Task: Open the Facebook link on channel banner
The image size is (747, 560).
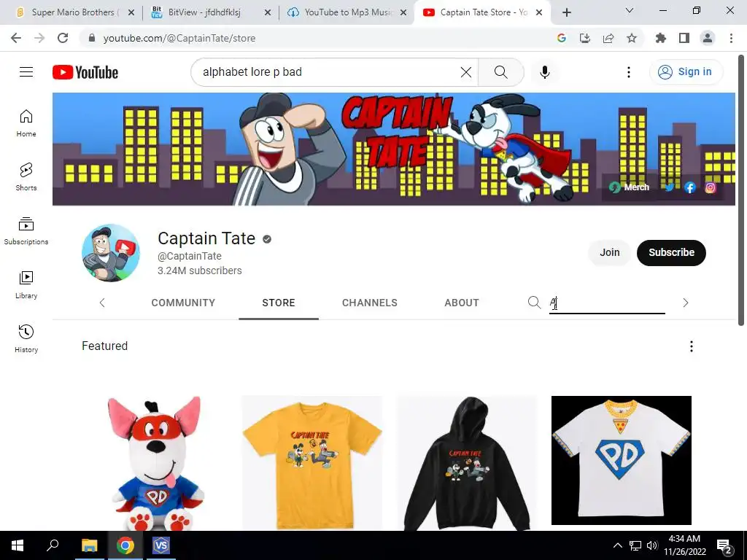Action: coord(690,187)
